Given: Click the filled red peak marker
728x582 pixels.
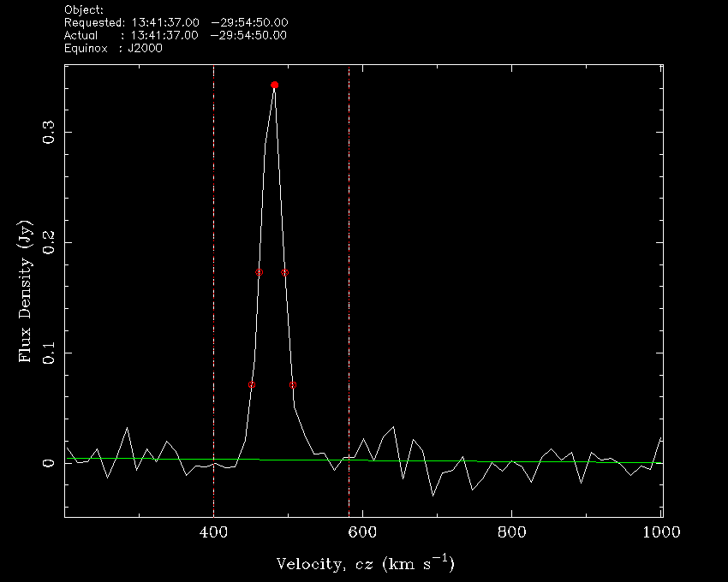Looking at the screenshot, I should (274, 86).
